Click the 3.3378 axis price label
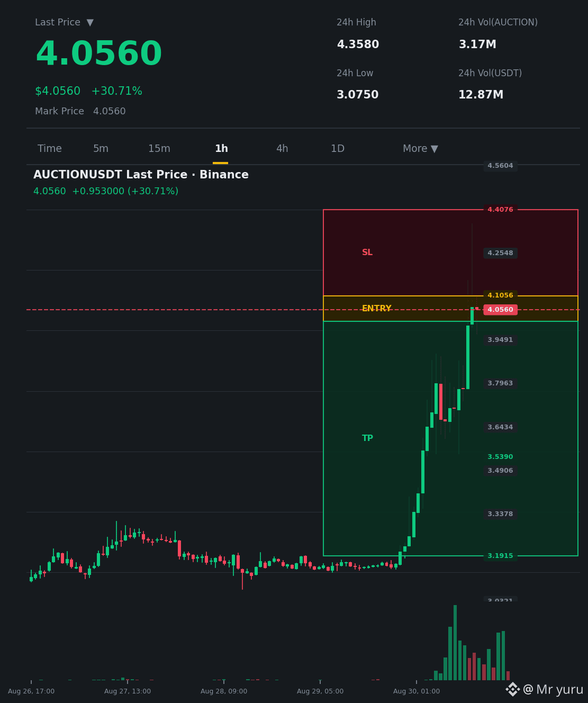Image resolution: width=588 pixels, height=703 pixels. coord(500,514)
